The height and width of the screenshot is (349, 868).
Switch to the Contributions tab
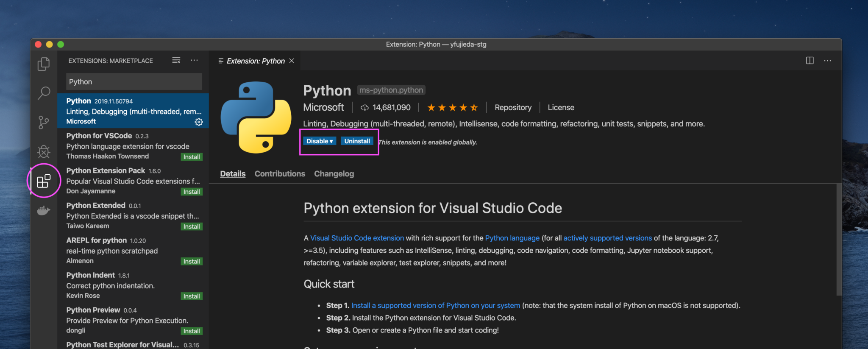(280, 174)
